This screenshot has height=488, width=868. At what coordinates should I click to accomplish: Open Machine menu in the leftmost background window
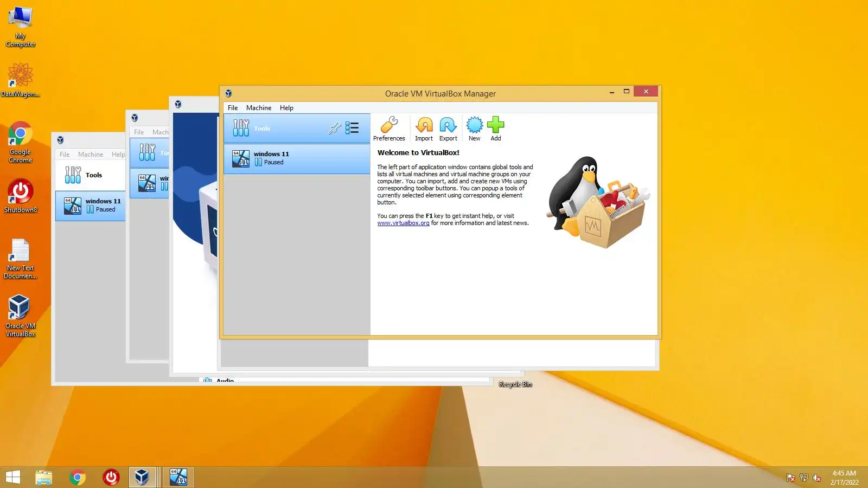(x=91, y=155)
